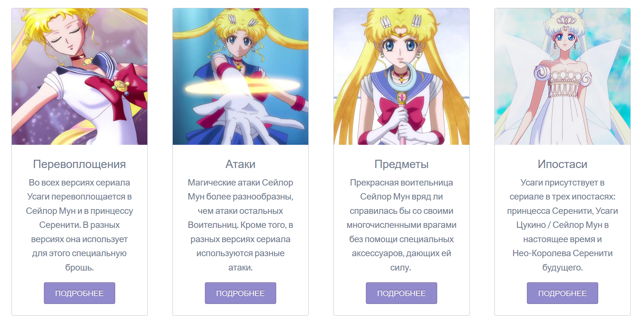Viewport: 644px width, 323px height.
Task: Click the Перевоплощения heading
Action: point(80,164)
